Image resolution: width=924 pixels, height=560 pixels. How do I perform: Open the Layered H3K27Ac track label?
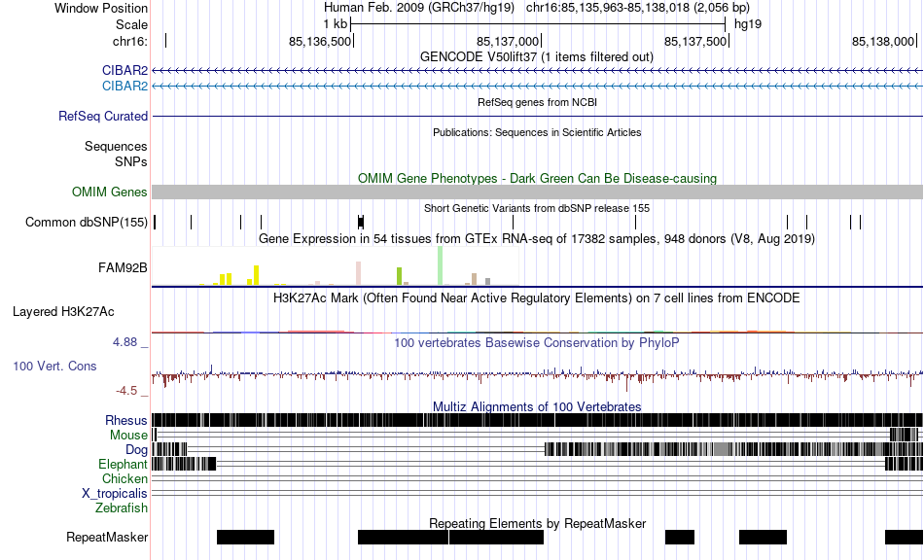coord(63,311)
